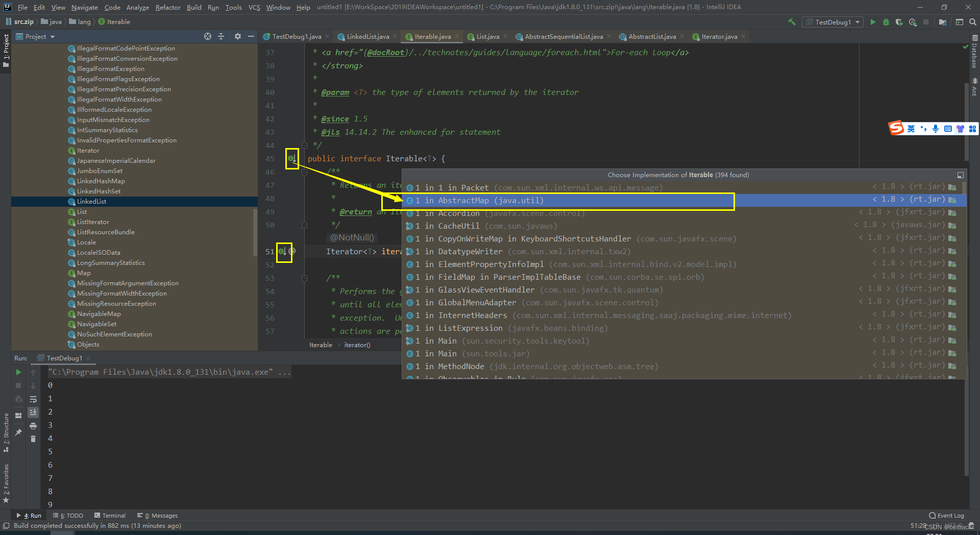Image resolution: width=980 pixels, height=535 pixels.
Task: Click the implemented-method gutter icon on line 51
Action: coord(282,252)
